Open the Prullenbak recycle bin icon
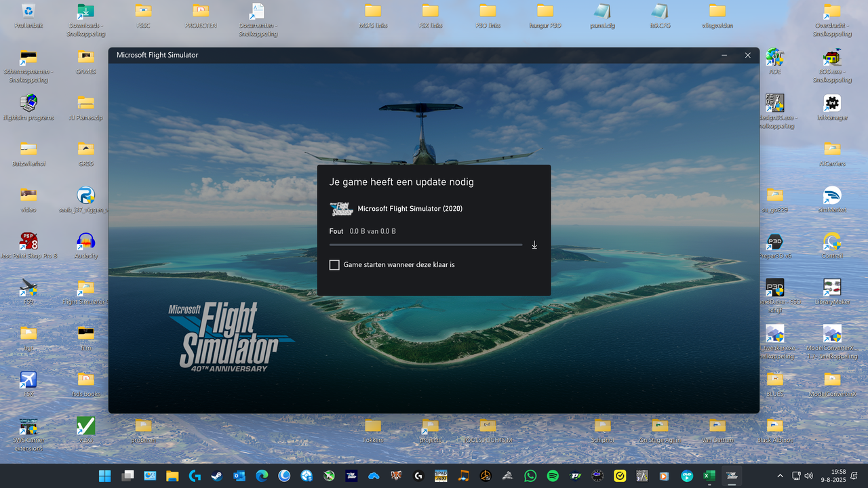Screen dimensions: 868x488 click(x=28, y=10)
